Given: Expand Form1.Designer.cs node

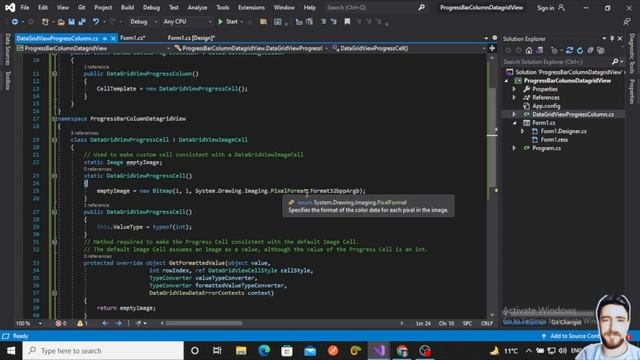Looking at the screenshot, I should (522, 131).
